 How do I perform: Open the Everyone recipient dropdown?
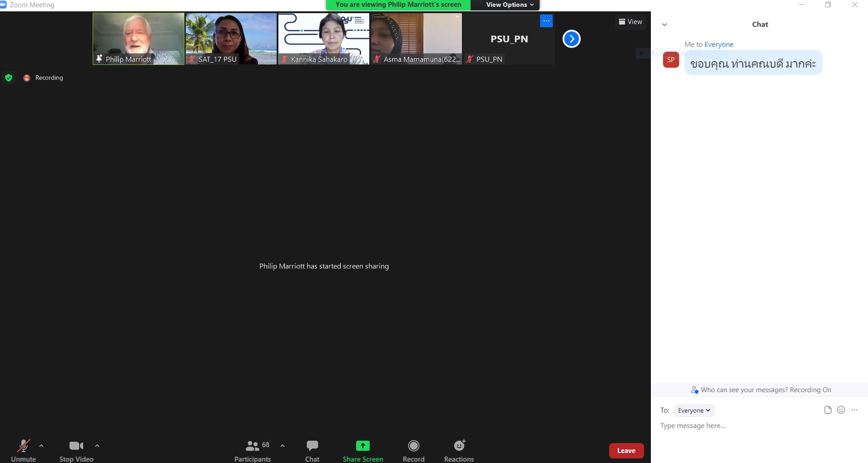pos(694,410)
